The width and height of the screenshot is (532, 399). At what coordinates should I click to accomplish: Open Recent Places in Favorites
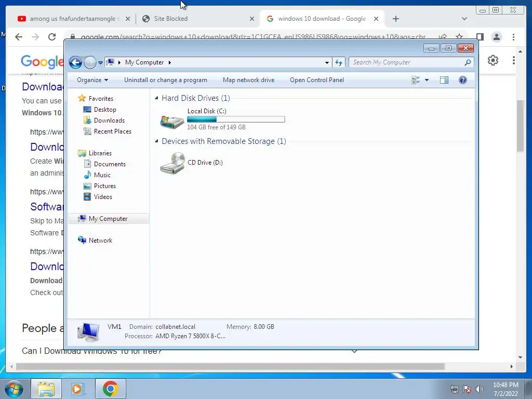click(107, 131)
